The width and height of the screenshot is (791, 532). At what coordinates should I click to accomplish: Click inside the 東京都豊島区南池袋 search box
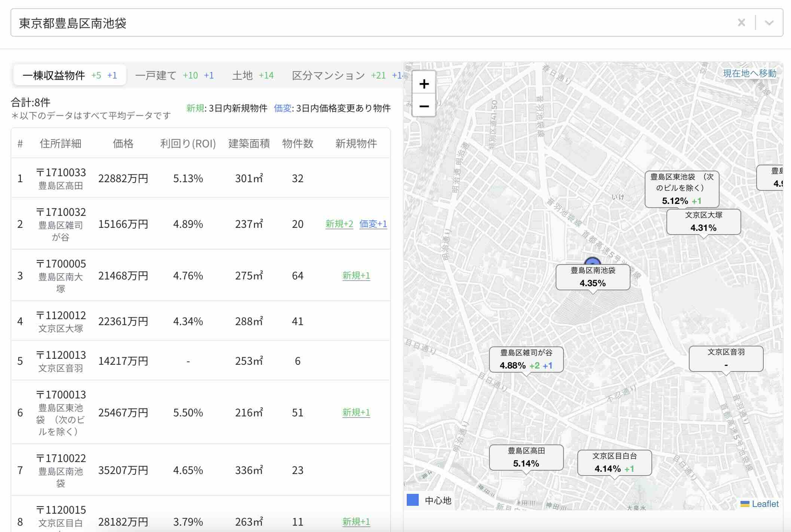187,23
